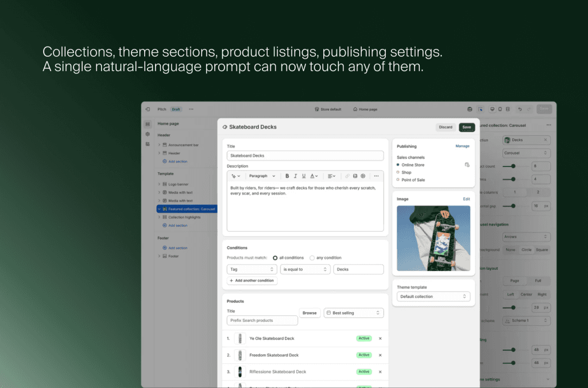Switch to fullscreen preview icon in top bar

pos(508,109)
